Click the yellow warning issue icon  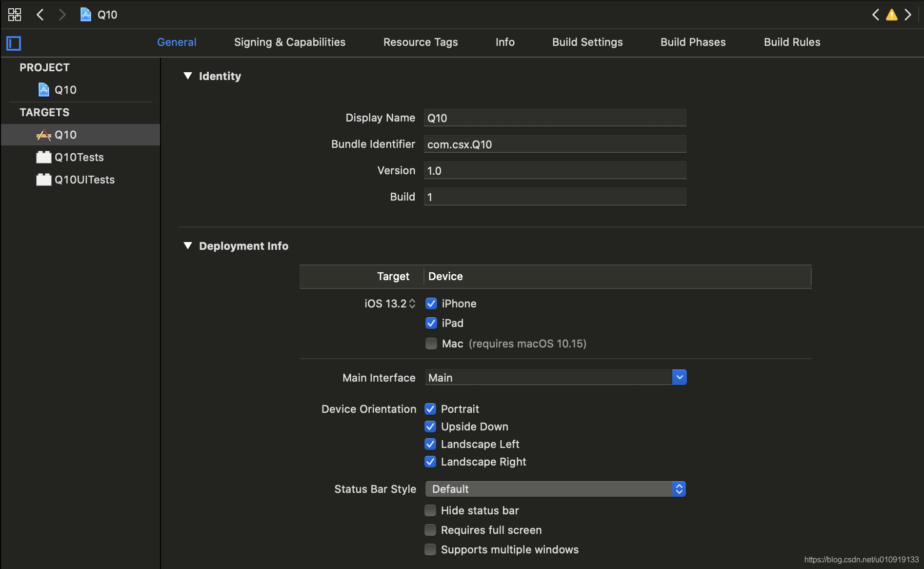892,15
